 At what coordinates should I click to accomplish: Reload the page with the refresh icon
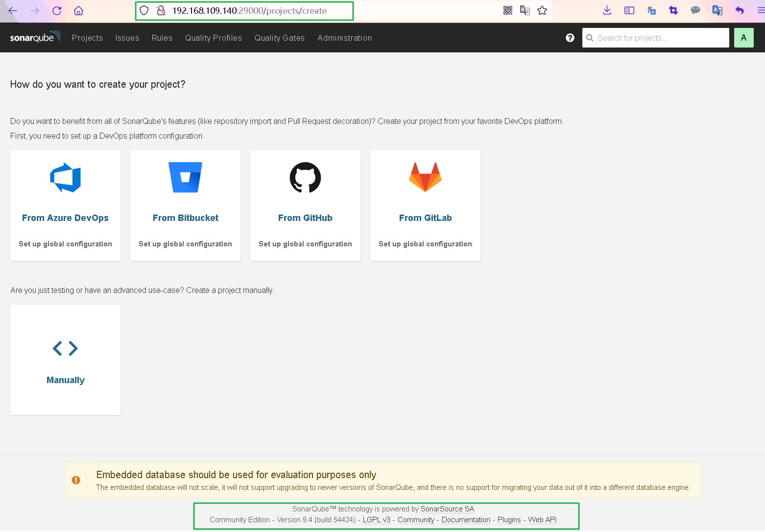pos(57,11)
